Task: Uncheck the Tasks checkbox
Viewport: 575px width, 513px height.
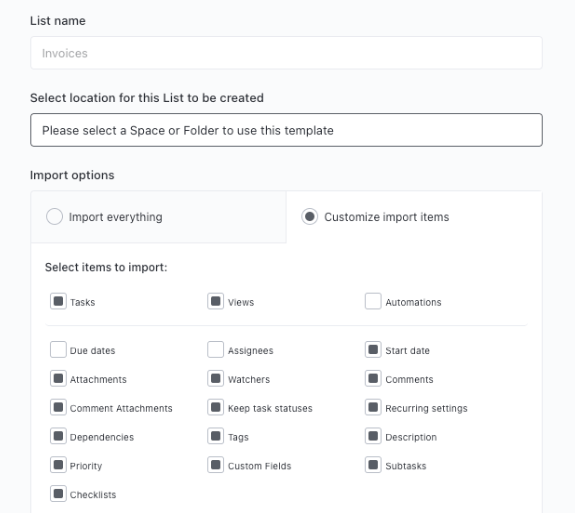Action: click(x=58, y=301)
